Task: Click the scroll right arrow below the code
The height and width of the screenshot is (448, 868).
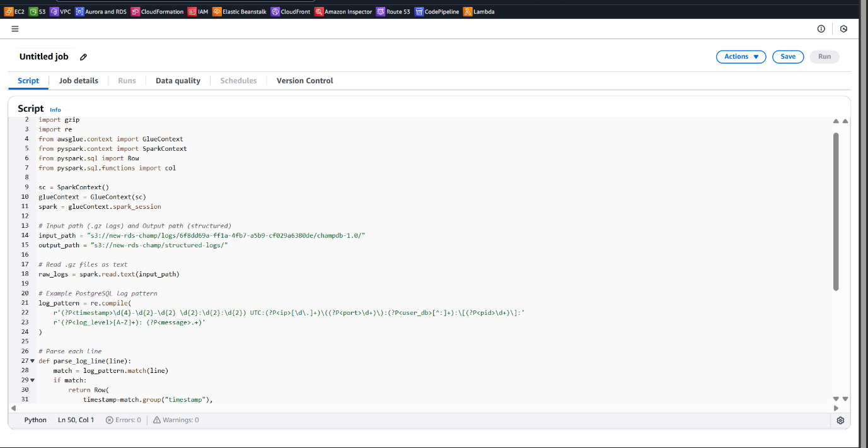Action: click(x=836, y=408)
